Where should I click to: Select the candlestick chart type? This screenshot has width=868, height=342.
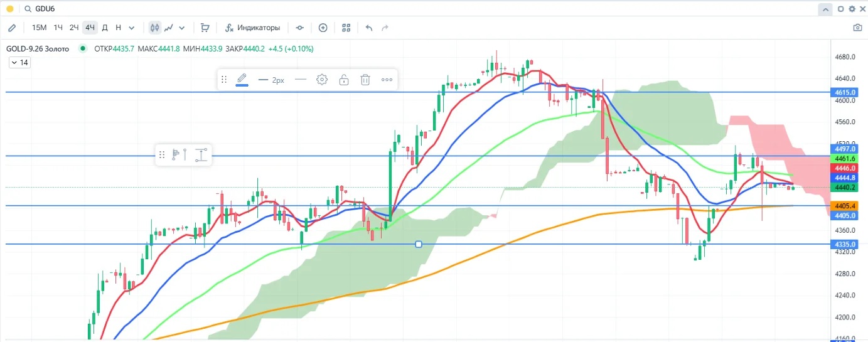(155, 28)
